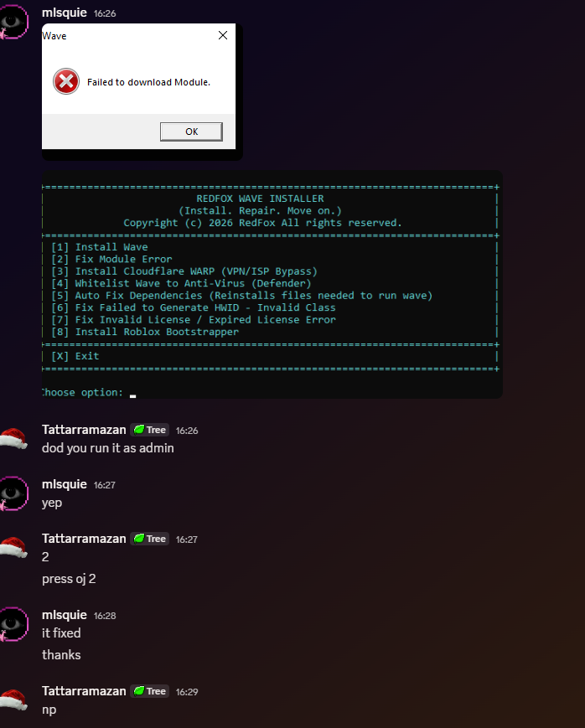585x728 pixels.
Task: Click Tree server tag at 16:27 message
Action: [150, 539]
